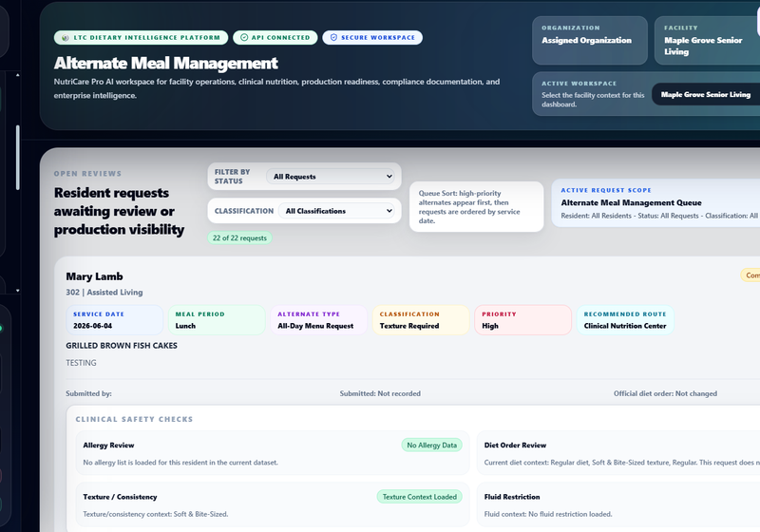Click the Alternate Meal Management Queue scope title
Image resolution: width=760 pixels, height=532 pixels.
[x=631, y=202]
